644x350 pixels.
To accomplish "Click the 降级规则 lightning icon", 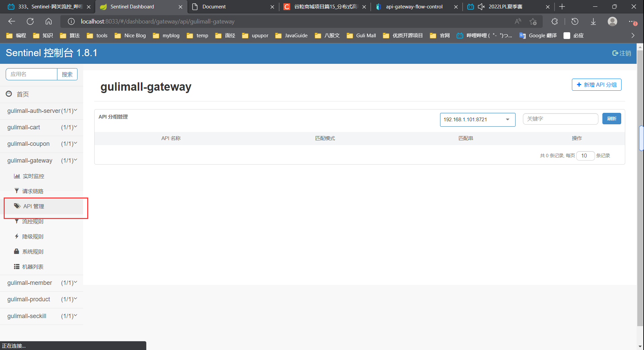I will 16,236.
